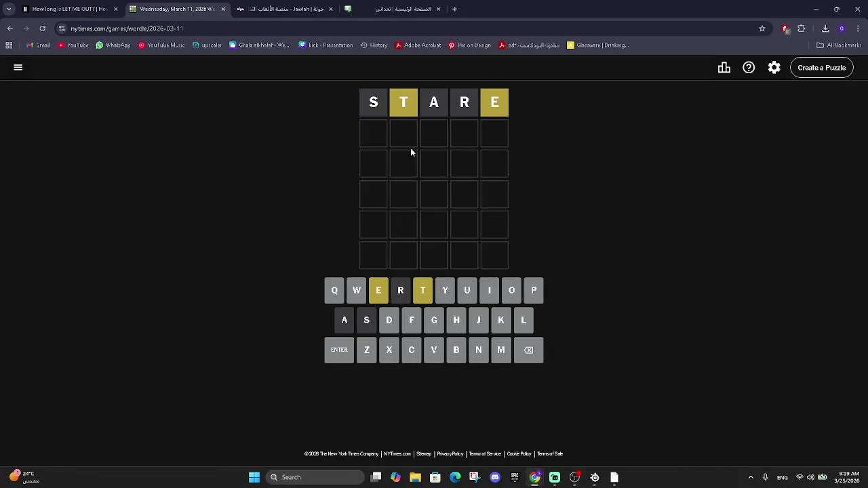The height and width of the screenshot is (488, 868).
Task: Open the WhatsApp bookmark
Action: [113, 45]
